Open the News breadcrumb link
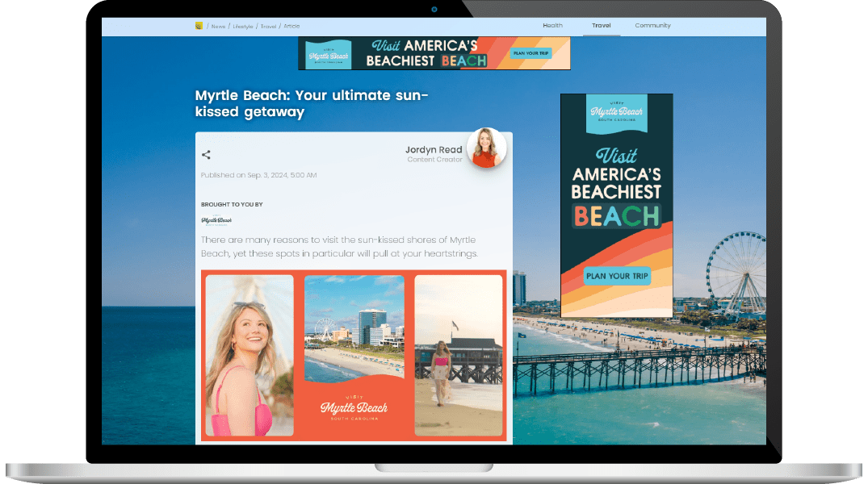This screenshot has height=484, width=868. 218,27
